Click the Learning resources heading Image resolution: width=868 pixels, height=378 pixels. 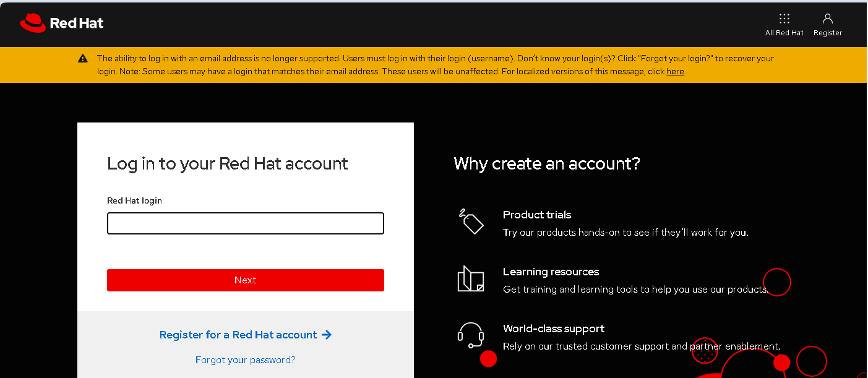(551, 272)
